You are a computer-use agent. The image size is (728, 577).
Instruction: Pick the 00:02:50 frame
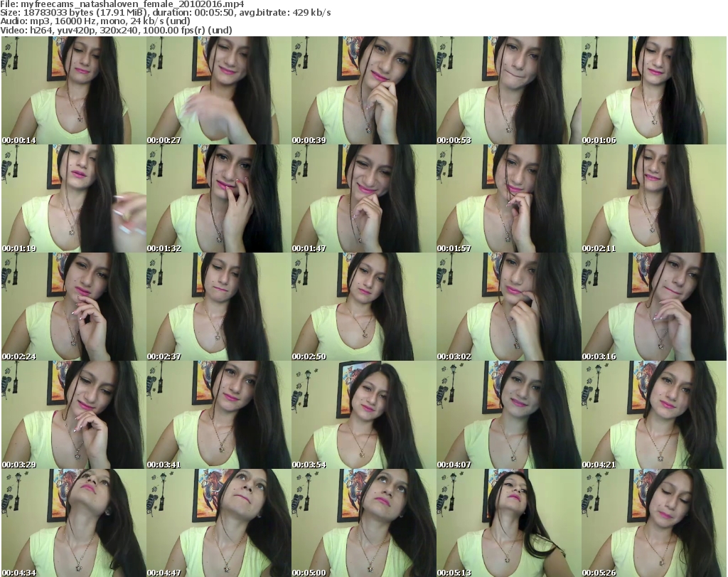[x=363, y=307]
